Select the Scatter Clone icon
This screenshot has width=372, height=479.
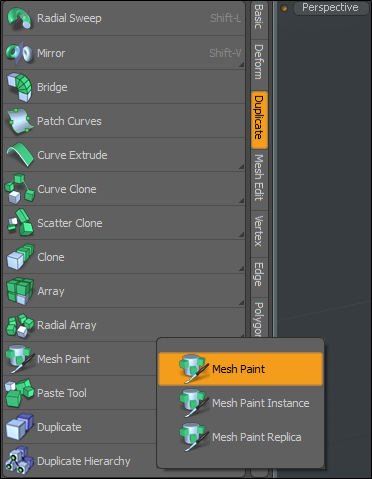point(20,223)
